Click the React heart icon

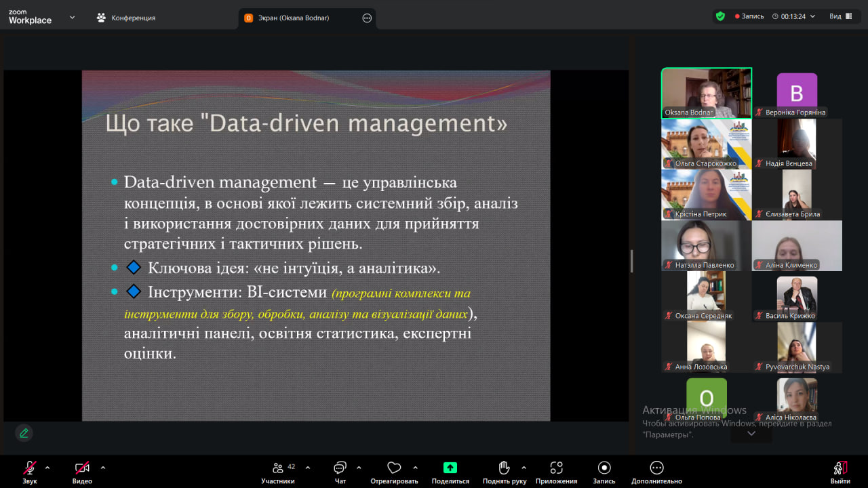394,468
